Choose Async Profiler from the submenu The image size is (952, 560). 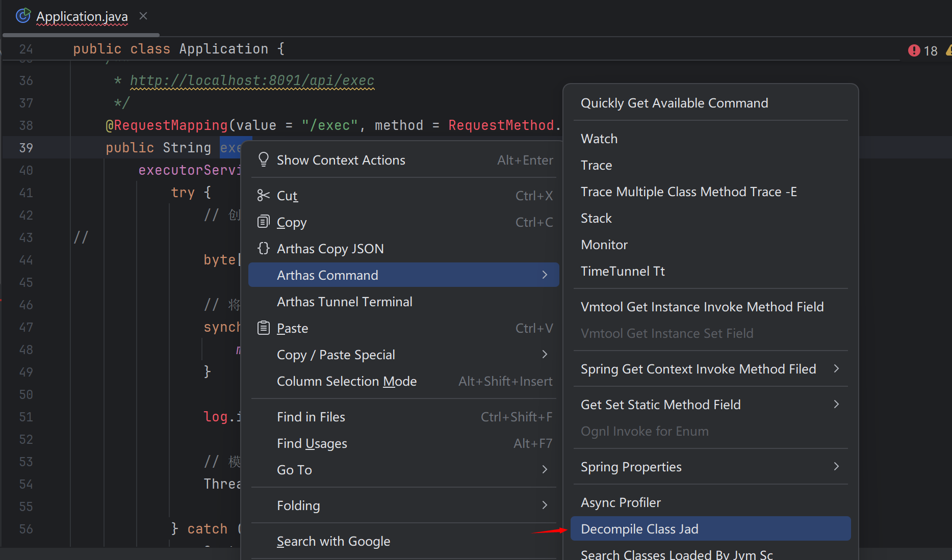pyautogui.click(x=621, y=502)
